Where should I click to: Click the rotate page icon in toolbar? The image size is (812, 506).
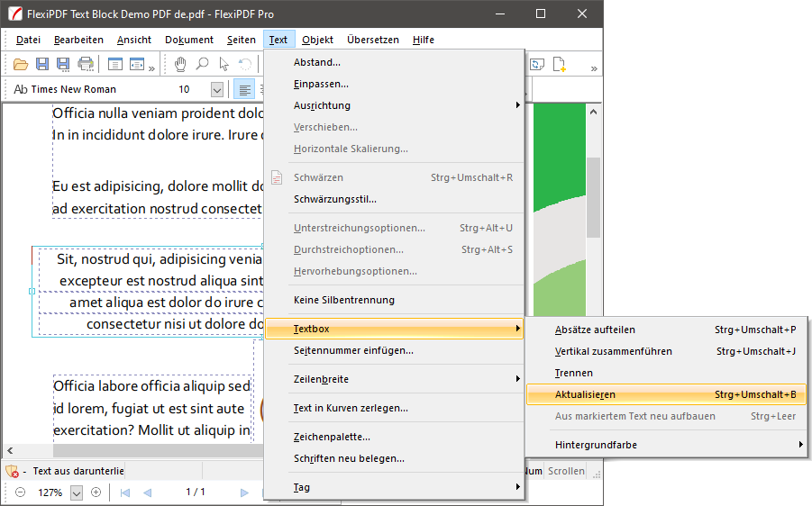pos(537,64)
